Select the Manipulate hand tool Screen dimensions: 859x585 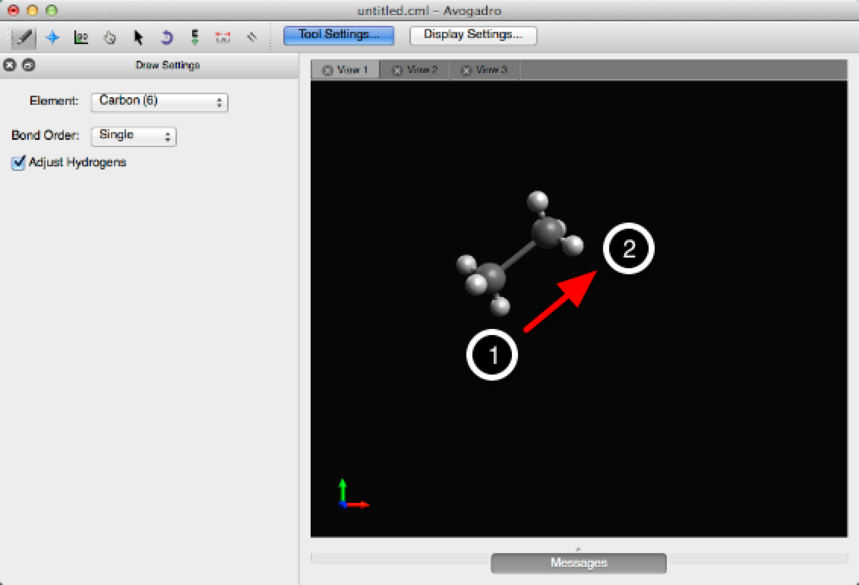point(110,37)
